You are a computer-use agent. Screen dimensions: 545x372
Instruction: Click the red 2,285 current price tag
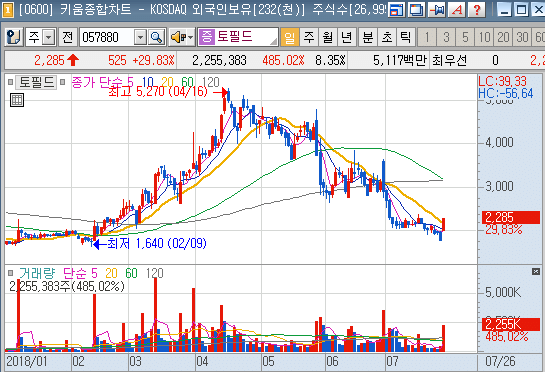(511, 218)
